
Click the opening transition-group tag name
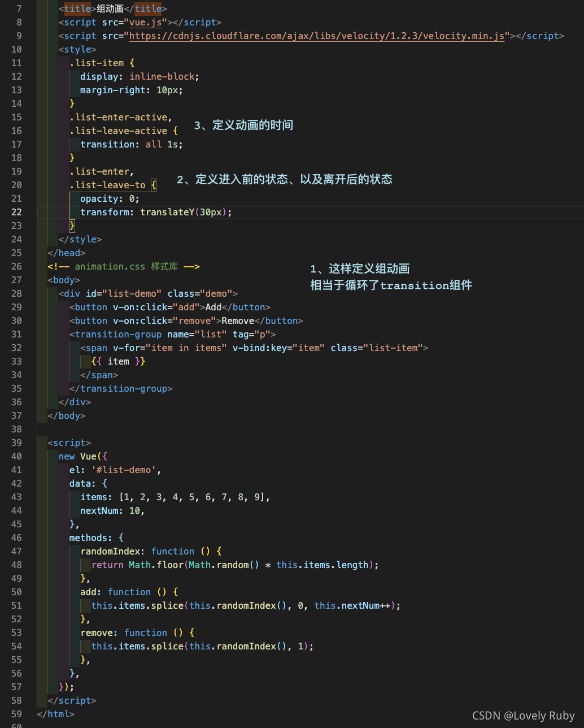tap(119, 334)
